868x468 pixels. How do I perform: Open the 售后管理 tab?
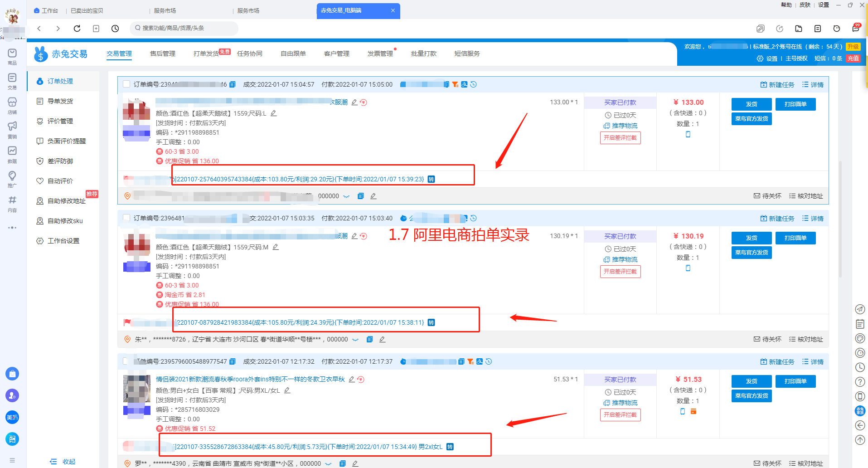[163, 54]
